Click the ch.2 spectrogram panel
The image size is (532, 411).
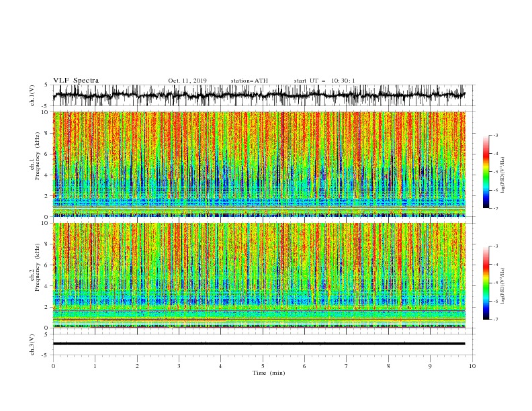[x=259, y=275]
